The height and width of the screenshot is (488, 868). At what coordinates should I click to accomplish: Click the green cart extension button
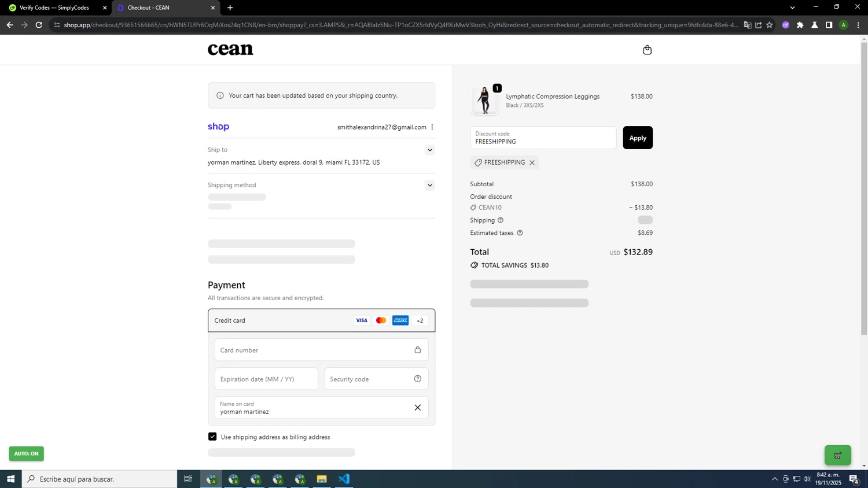pos(837,455)
